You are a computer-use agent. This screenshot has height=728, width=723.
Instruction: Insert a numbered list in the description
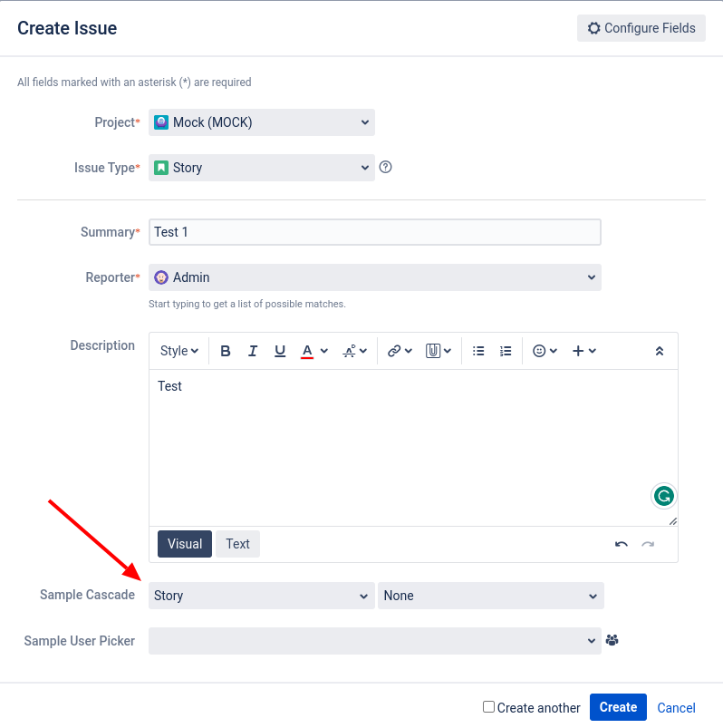(x=506, y=351)
